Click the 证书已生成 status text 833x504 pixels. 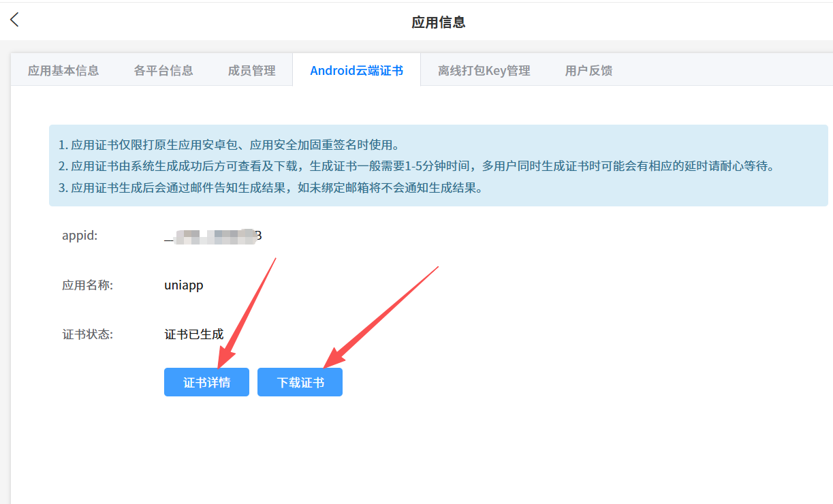click(194, 334)
